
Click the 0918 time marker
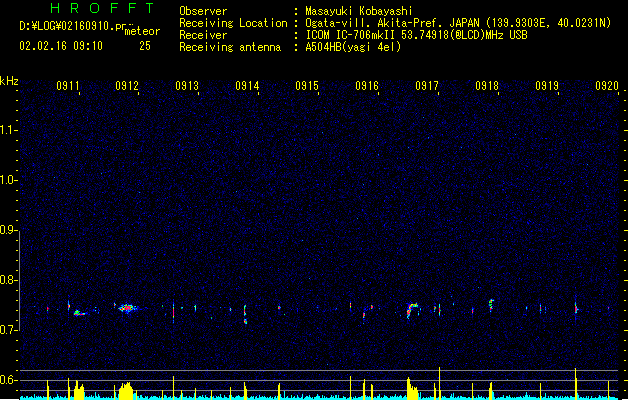487,85
